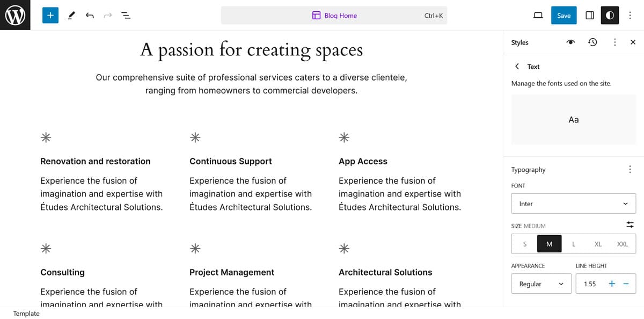Open revisions history clock icon
The width and height of the screenshot is (644, 319).
pos(592,42)
